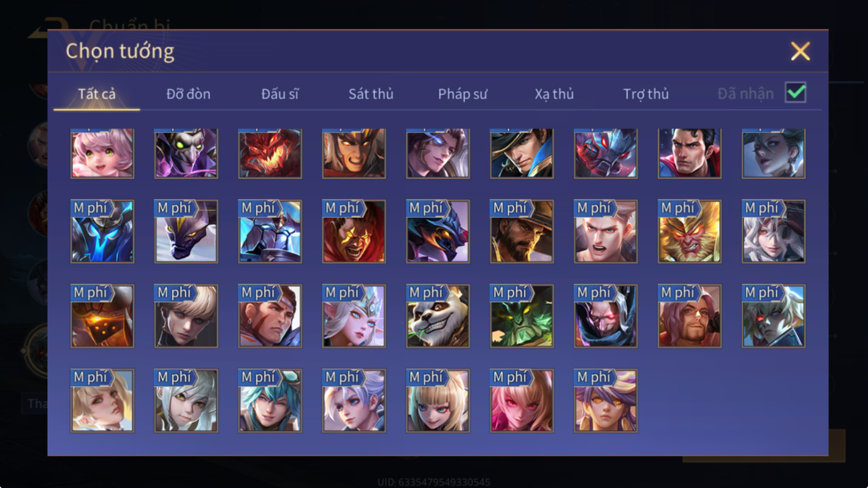Pick the Superman hero portrait
Viewport: 868px width, 488px height.
pos(689,153)
